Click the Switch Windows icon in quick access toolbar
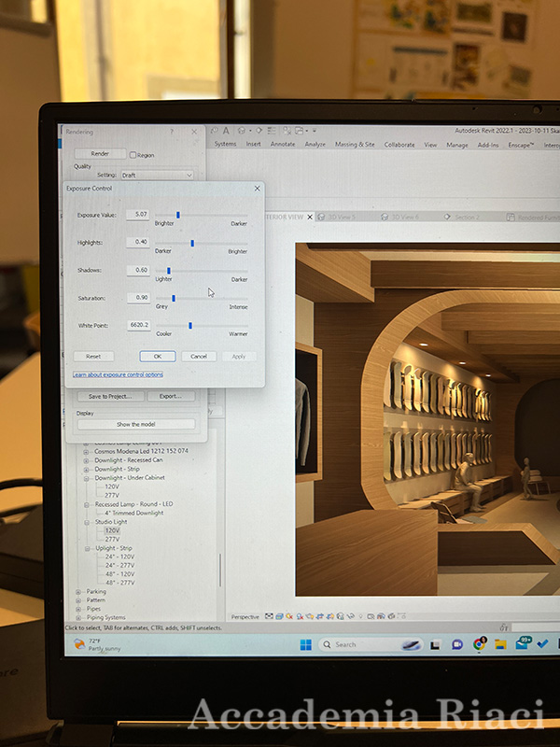560x747 pixels. [299, 131]
